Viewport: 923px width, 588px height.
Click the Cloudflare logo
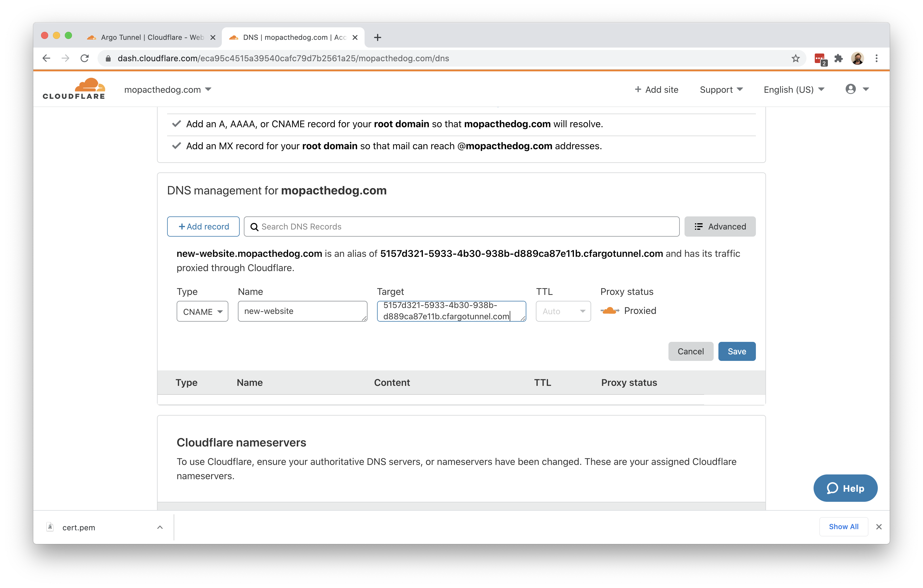click(74, 88)
